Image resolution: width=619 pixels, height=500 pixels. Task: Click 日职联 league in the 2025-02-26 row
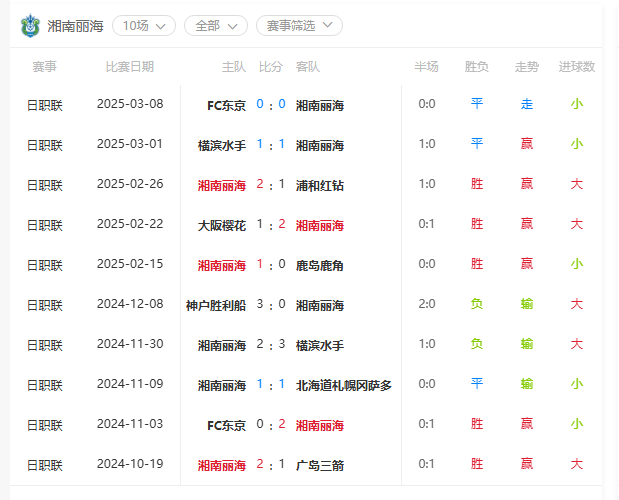point(45,185)
